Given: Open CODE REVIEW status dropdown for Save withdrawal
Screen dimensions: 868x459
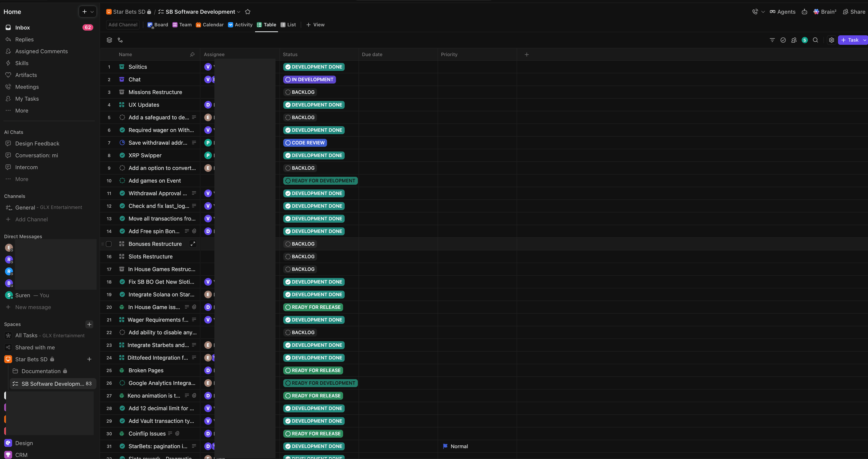Looking at the screenshot, I should pos(305,143).
